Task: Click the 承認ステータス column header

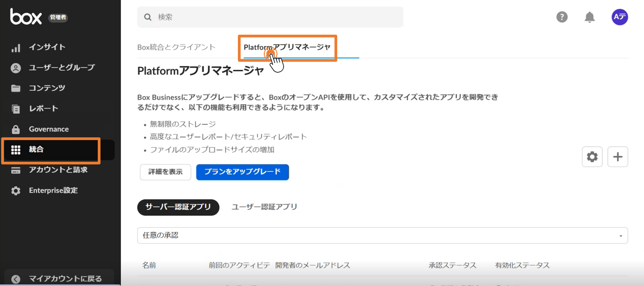Action: coord(452,265)
